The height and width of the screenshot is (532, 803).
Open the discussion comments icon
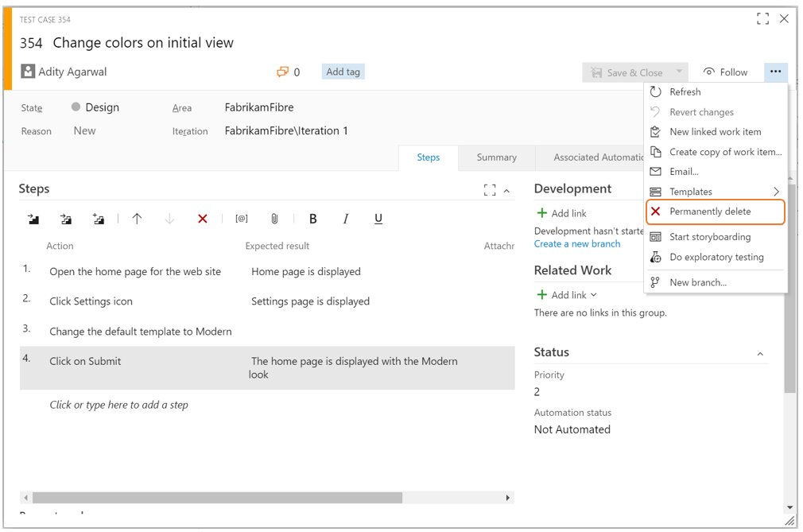pos(282,72)
